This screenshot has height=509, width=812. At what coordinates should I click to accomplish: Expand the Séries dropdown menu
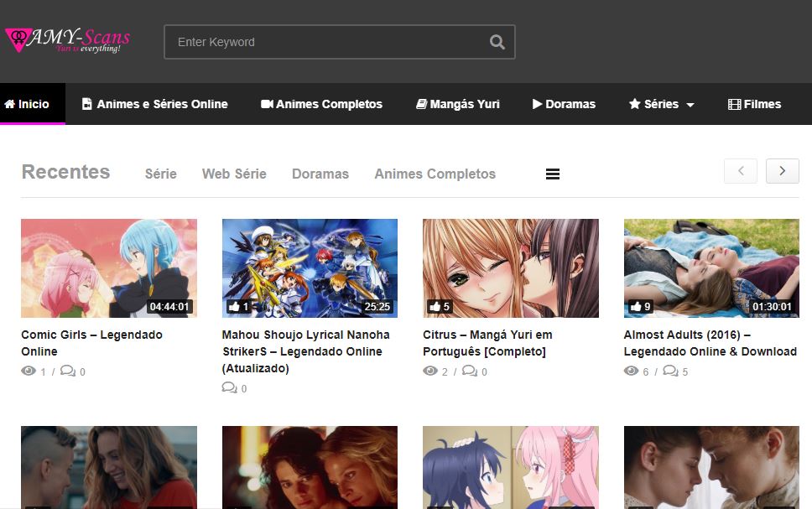point(661,104)
